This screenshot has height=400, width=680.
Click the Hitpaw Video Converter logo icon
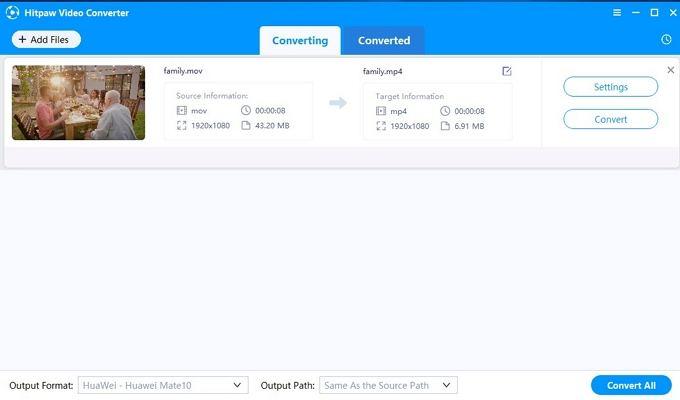coord(13,13)
